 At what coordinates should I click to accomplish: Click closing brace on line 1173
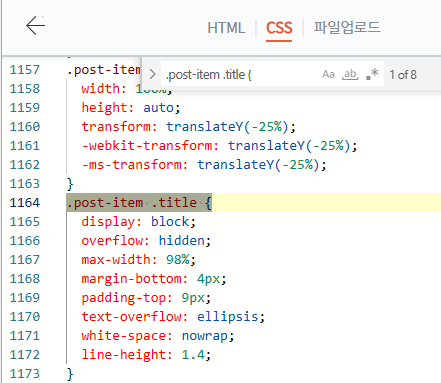click(x=70, y=374)
